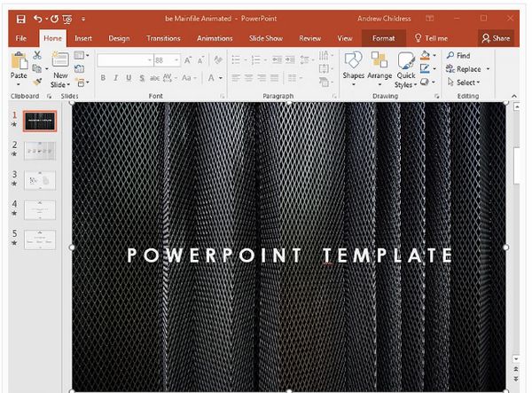This screenshot has height=393, width=532.
Task: Reset the slide layout icon
Action: coord(80,69)
